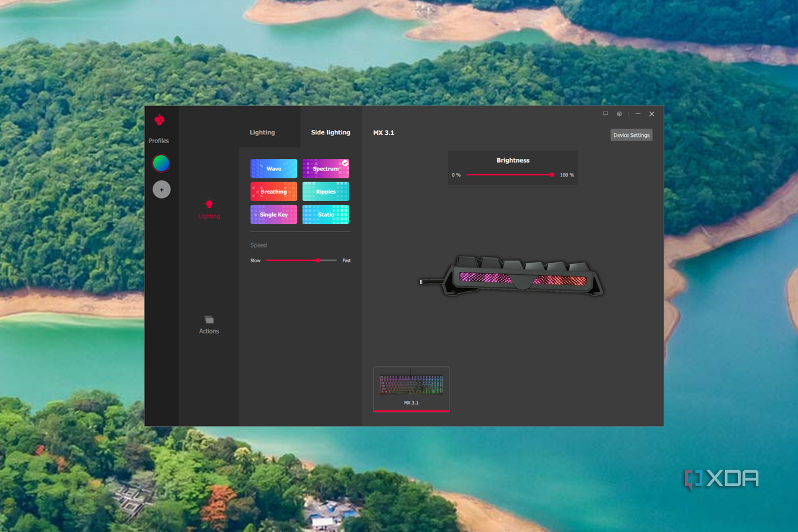Click the keyboard side-view preview image

[511, 276]
